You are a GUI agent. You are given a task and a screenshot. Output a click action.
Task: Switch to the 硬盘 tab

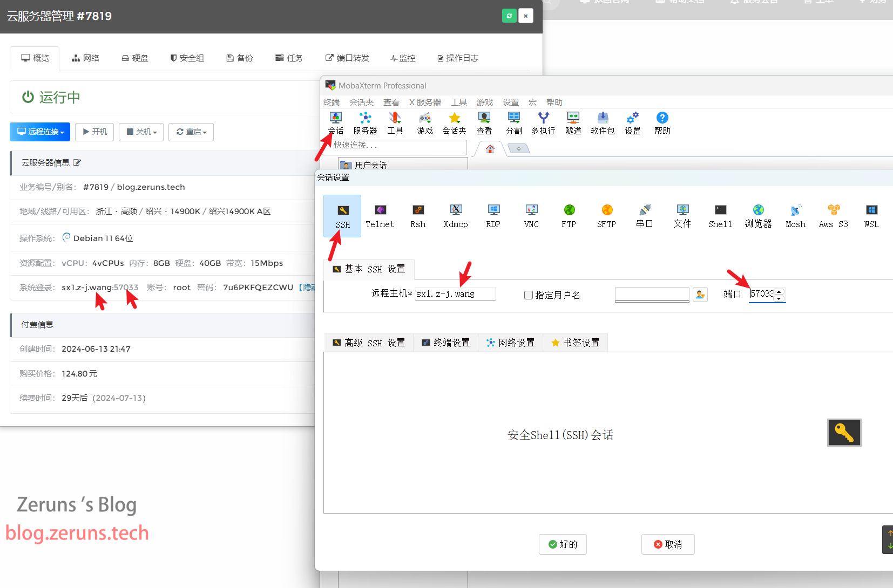tap(135, 58)
